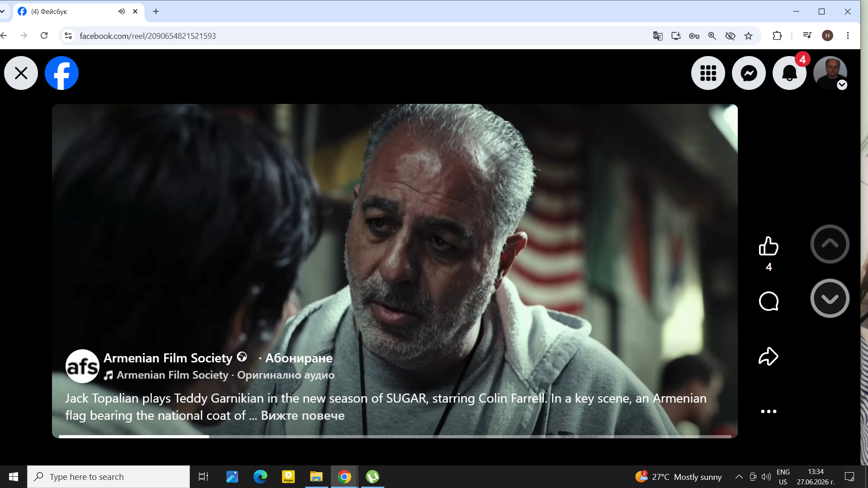Install the app using the address bar icon
Image resolution: width=868 pixels, height=488 pixels.
coord(676,36)
